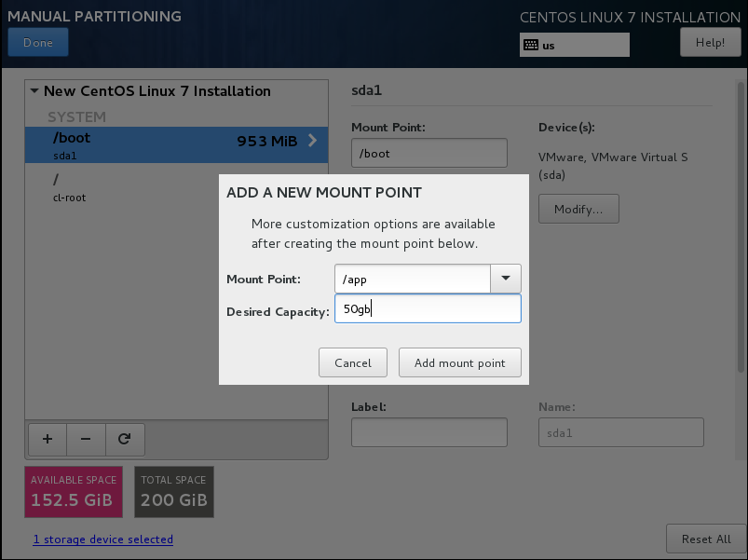Viewport: 748px width, 560px height.
Task: Click the Modify... devices button
Action: click(x=578, y=209)
